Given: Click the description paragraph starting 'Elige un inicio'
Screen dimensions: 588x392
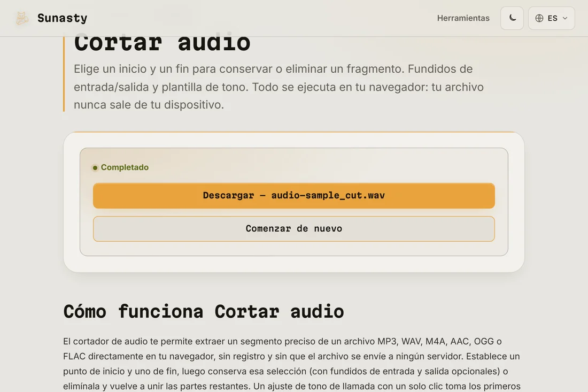Looking at the screenshot, I should pyautogui.click(x=278, y=87).
